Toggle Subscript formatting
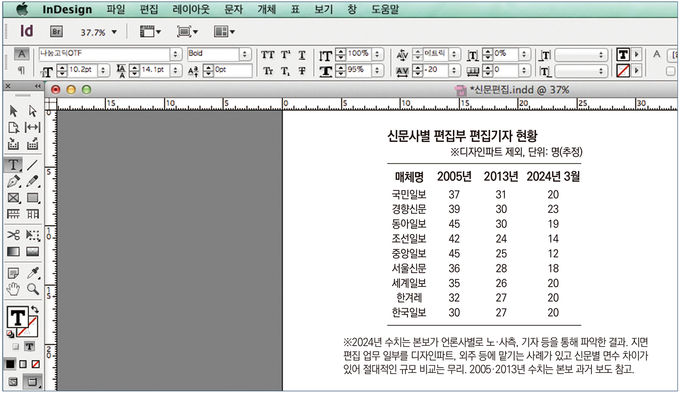This screenshot has width=680, height=393. tap(285, 71)
